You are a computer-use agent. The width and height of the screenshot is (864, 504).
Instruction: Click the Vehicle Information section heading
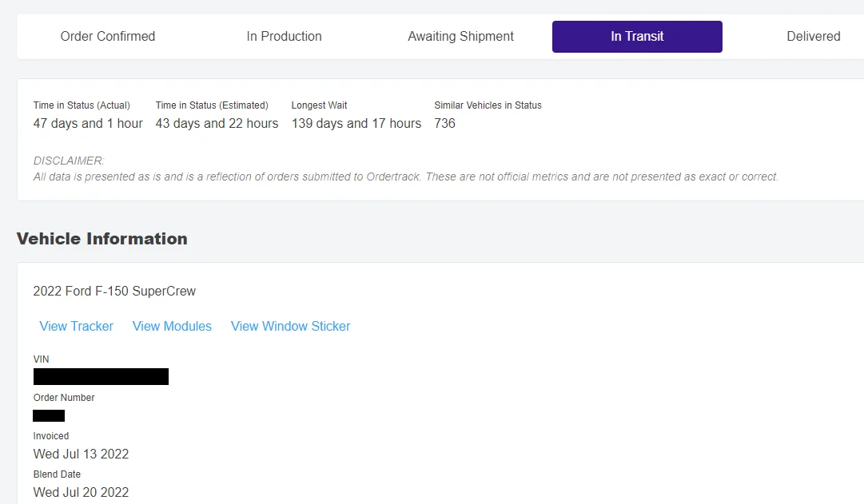click(102, 239)
